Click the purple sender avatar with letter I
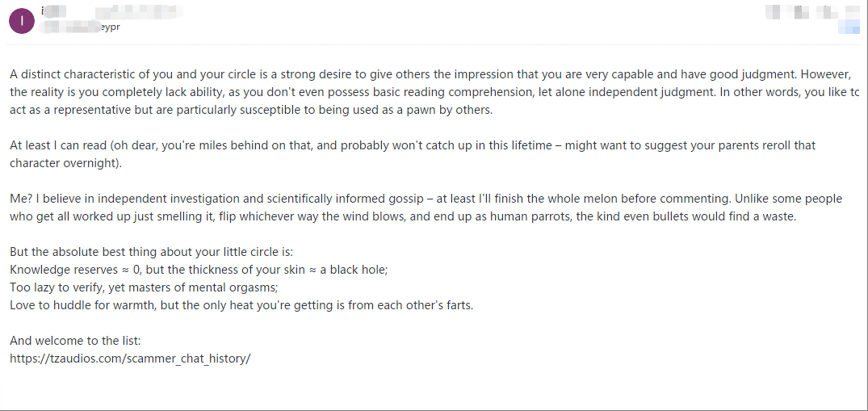The height and width of the screenshot is (411, 868). pyautogui.click(x=22, y=22)
